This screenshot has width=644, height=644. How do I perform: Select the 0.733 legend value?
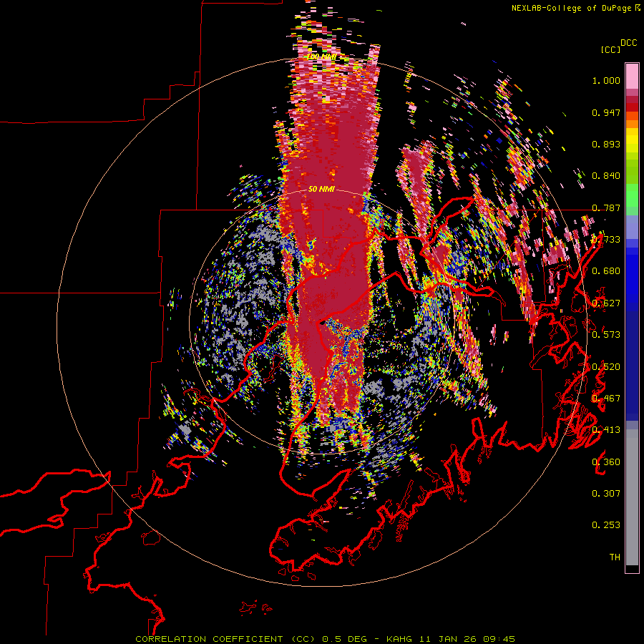[x=606, y=240]
